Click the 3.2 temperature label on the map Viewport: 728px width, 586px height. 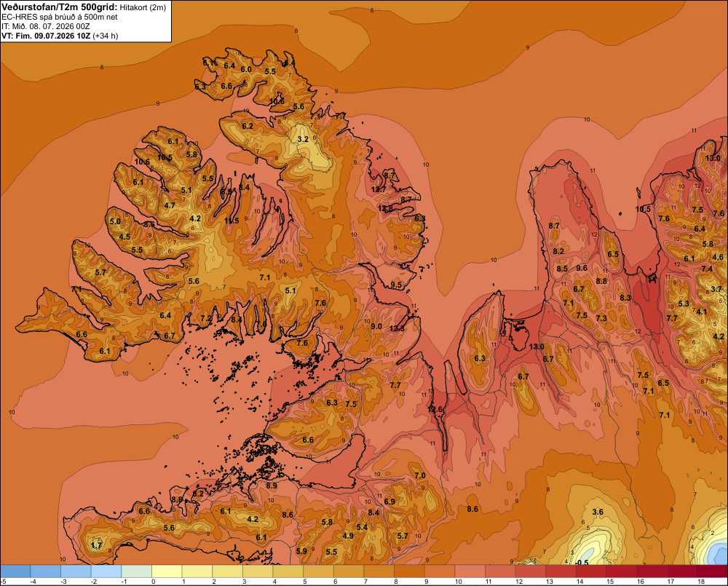coord(303,139)
